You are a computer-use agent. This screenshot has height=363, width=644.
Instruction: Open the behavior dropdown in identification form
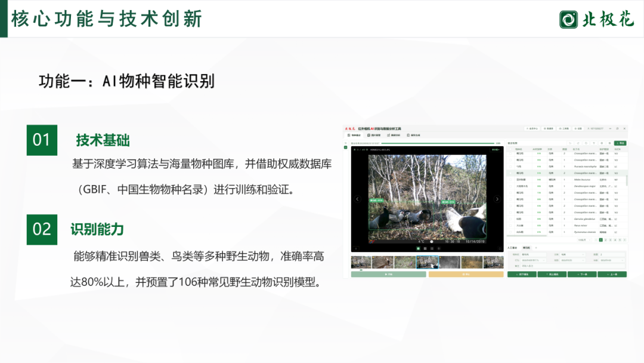533,260
